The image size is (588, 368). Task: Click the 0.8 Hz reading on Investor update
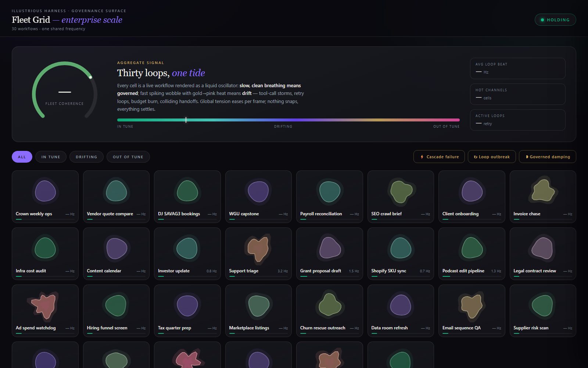pos(212,271)
